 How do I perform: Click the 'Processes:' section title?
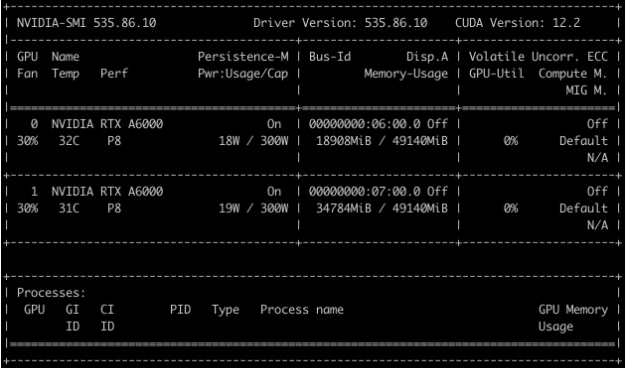pyautogui.click(x=51, y=293)
